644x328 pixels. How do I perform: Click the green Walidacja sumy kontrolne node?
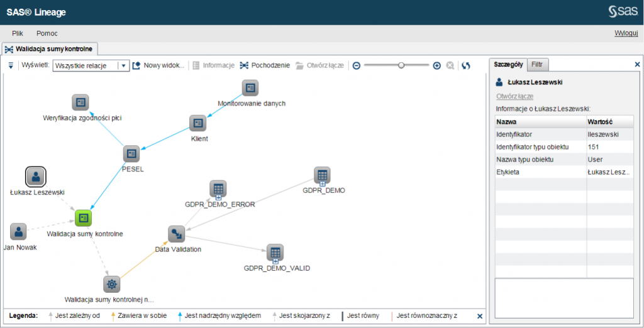coord(84,218)
